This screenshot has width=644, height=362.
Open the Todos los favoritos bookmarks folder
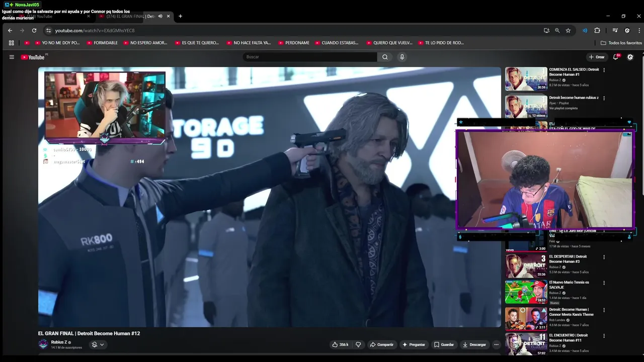click(x=621, y=43)
